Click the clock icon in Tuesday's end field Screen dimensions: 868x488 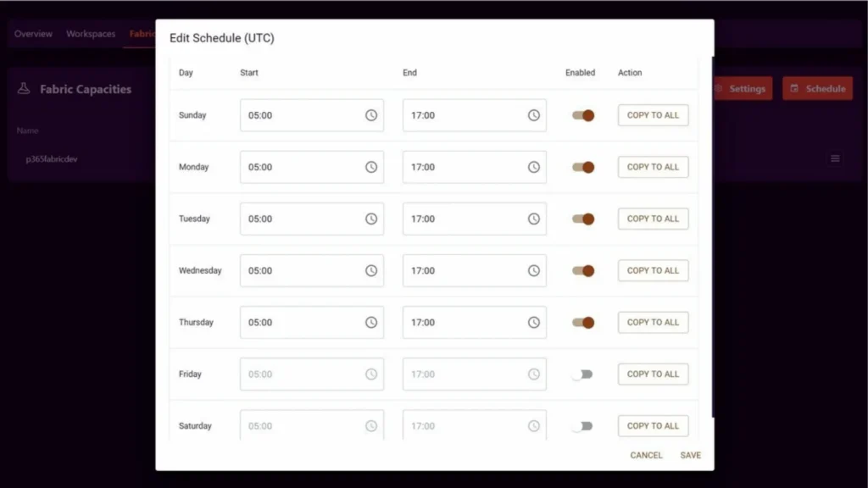(x=534, y=219)
